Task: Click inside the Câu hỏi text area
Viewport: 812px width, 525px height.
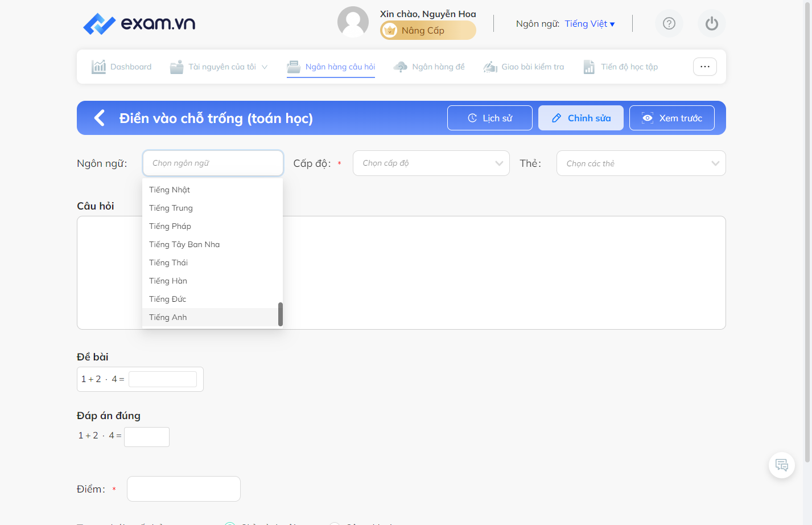Action: [401, 273]
